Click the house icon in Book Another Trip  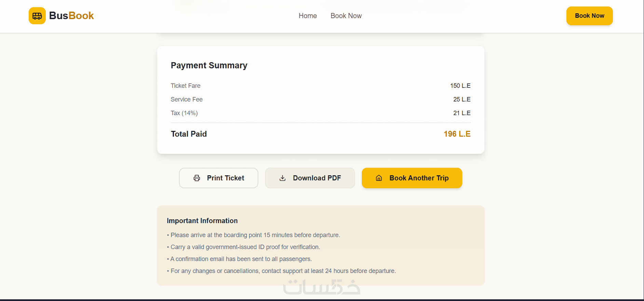pyautogui.click(x=379, y=178)
